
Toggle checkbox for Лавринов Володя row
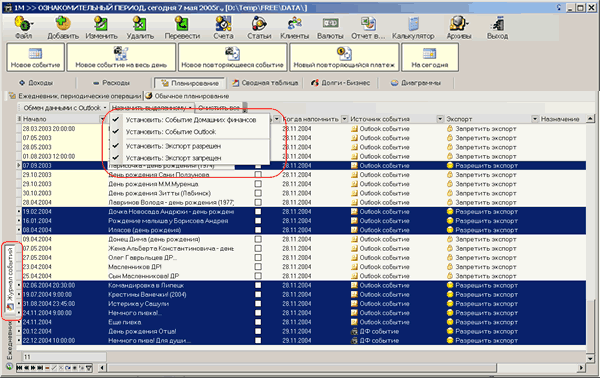258,202
